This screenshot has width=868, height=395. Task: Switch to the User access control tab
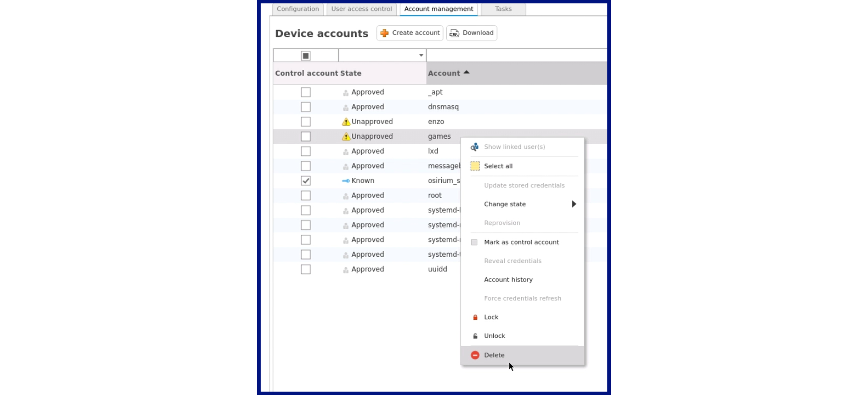click(x=362, y=9)
